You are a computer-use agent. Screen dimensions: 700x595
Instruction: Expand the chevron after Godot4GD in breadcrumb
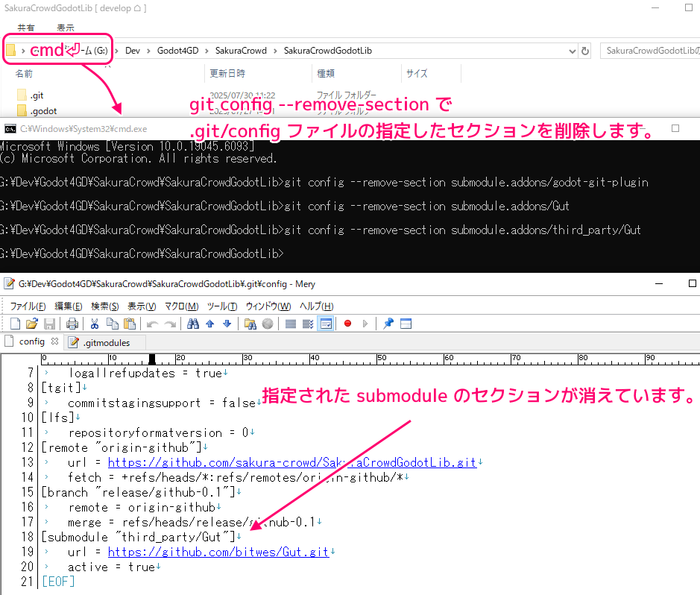click(206, 51)
